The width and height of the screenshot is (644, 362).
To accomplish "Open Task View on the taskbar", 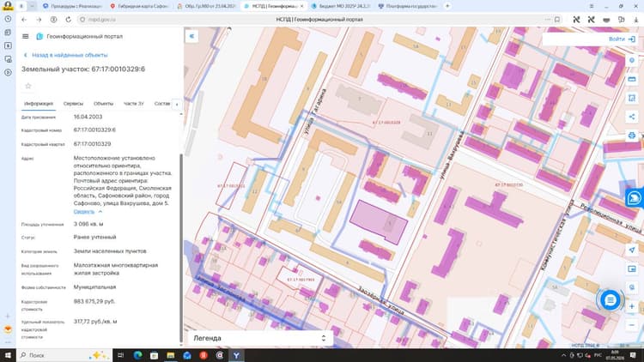I will (x=121, y=355).
